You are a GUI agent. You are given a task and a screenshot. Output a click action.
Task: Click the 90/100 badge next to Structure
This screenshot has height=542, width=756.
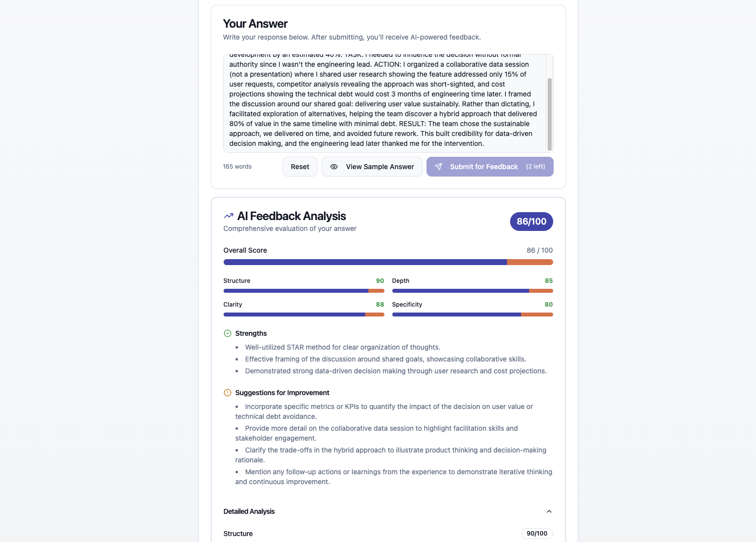coord(537,534)
